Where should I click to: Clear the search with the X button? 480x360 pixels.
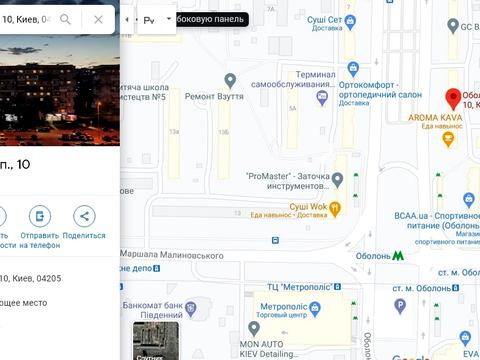pos(98,19)
